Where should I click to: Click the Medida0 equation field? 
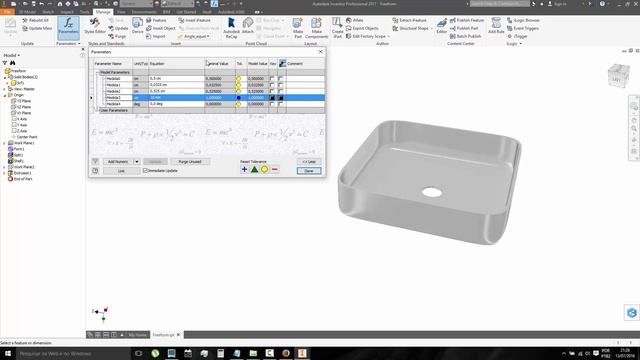coord(176,78)
